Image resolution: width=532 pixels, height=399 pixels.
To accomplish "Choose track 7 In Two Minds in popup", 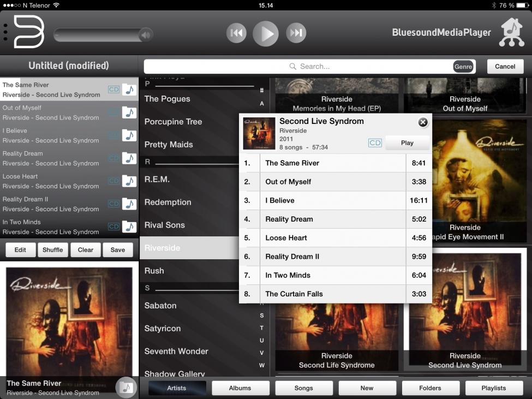I will point(336,275).
